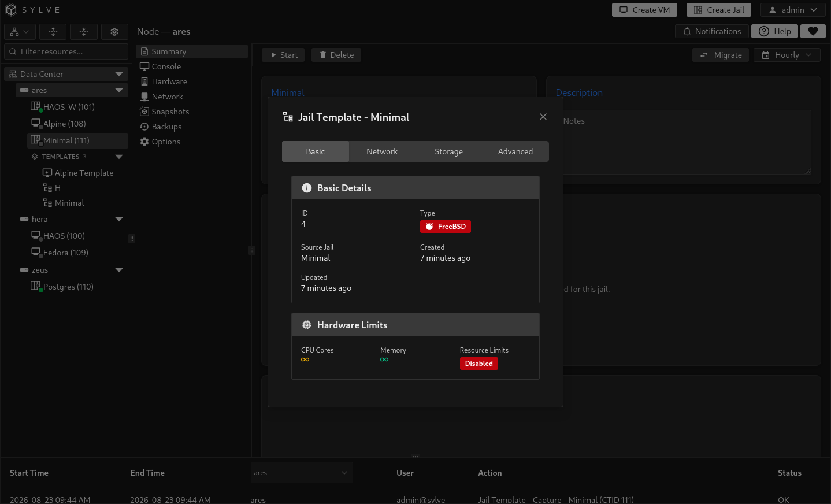Viewport: 831px width, 504px height.
Task: Click the Create Jail button
Action: pos(719,10)
